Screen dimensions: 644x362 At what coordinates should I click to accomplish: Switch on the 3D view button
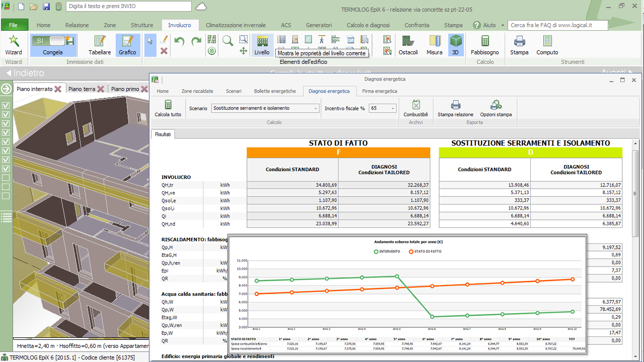coord(455,44)
